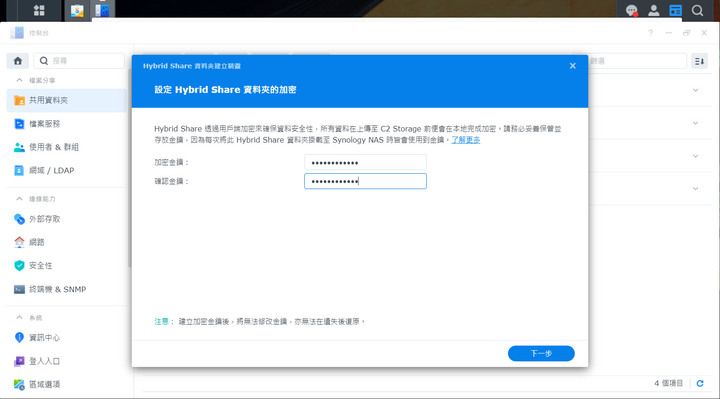Click the Control Panel search field

point(79,61)
